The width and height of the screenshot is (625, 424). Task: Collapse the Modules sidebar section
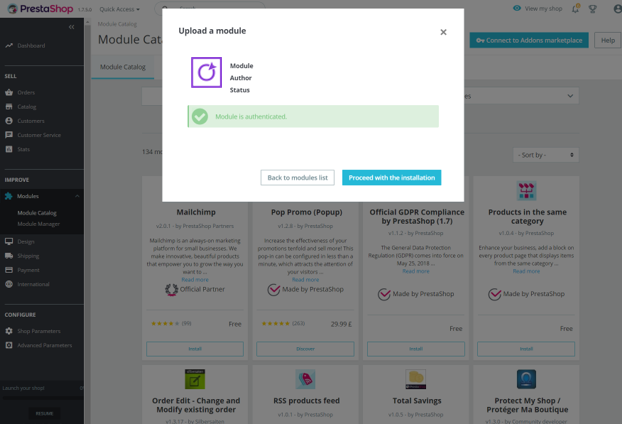pos(77,196)
